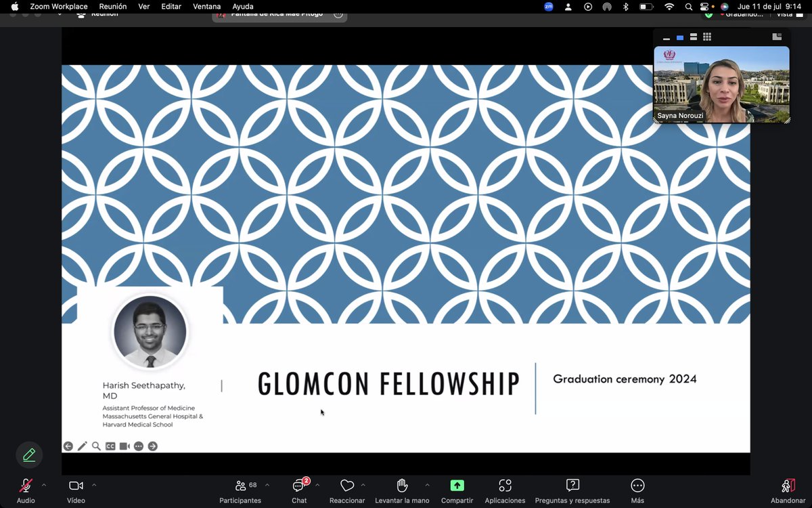Open the green annotation pencil button
This screenshot has height=508, width=812.
tap(29, 455)
